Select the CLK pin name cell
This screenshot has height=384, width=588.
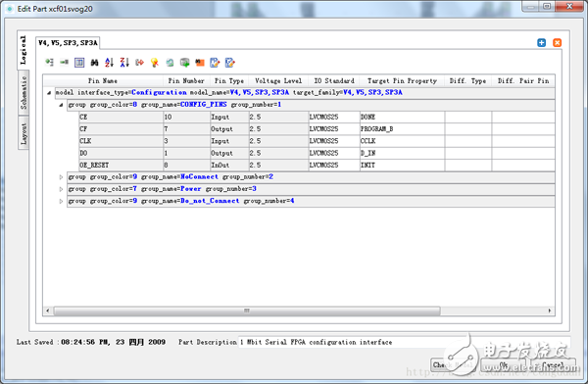coord(122,141)
